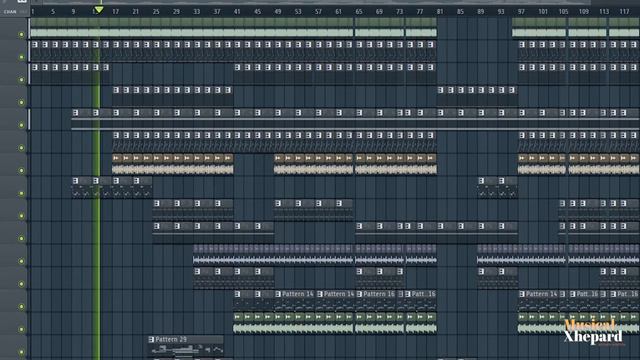Mute the track with Pattern 14 and 16 clips

tap(22, 307)
